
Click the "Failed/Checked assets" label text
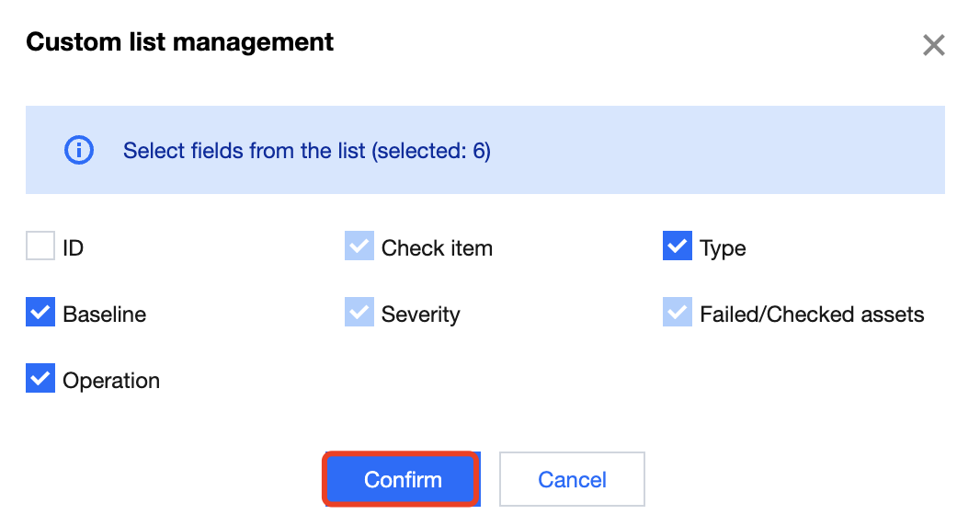(812, 314)
